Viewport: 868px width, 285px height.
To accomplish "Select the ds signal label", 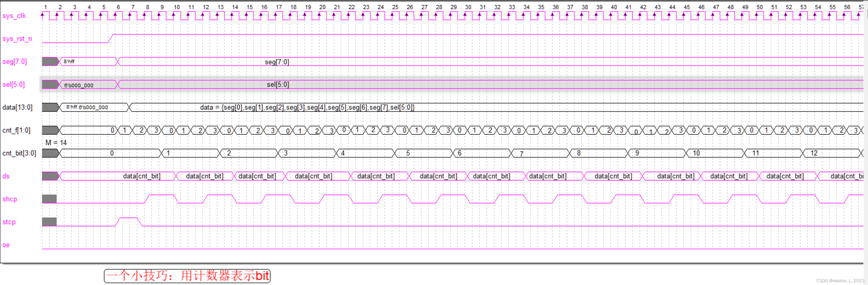I will click(6, 176).
